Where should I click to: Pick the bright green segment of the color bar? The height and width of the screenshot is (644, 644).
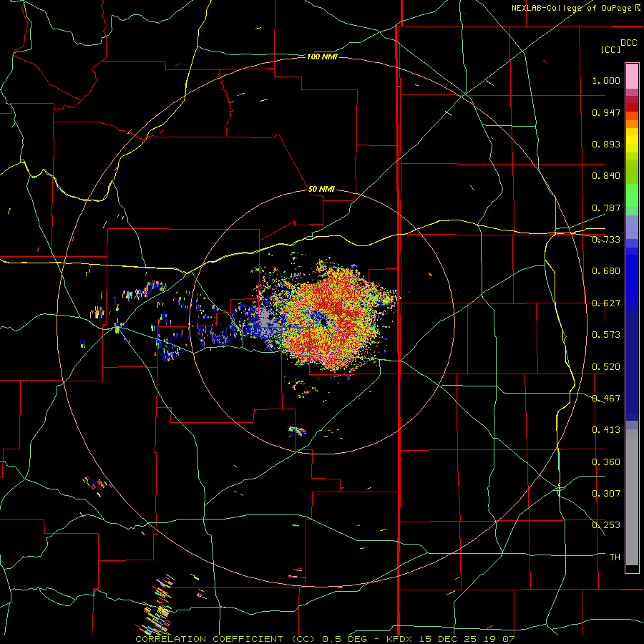pos(632,195)
